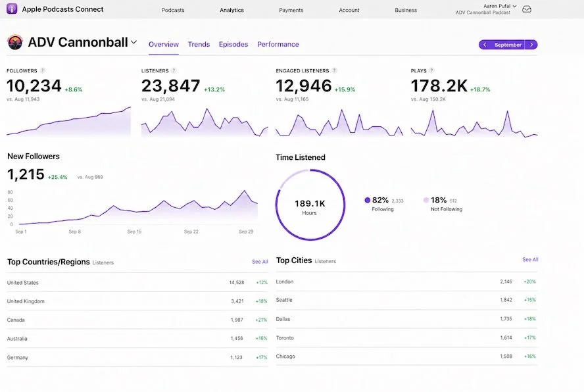Select the London city row
Viewport: 584px width, 392px height.
click(x=406, y=282)
